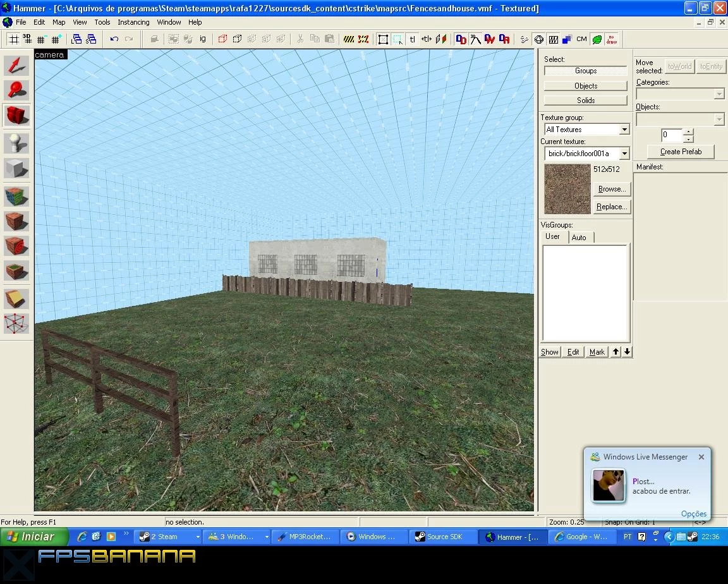
Task: Click the brickfloor001a texture preview
Action: tap(567, 188)
